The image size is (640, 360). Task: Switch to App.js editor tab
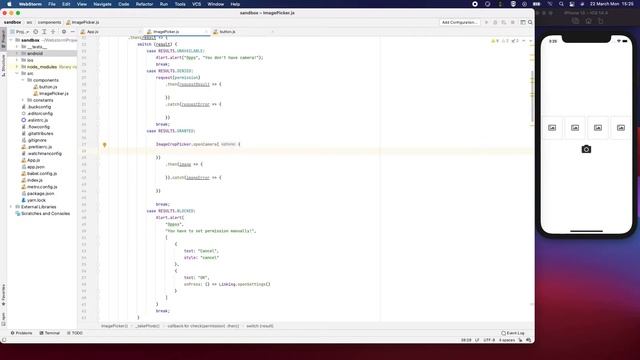click(x=93, y=32)
